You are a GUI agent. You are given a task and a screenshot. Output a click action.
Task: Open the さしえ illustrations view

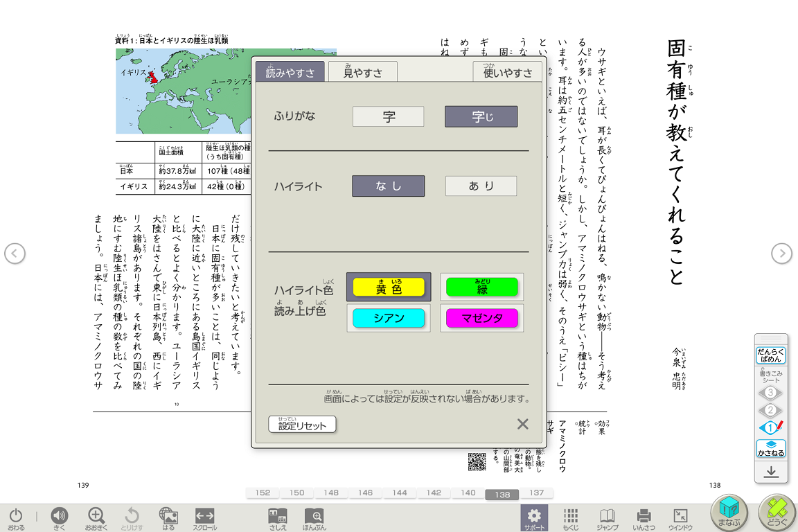point(278,515)
